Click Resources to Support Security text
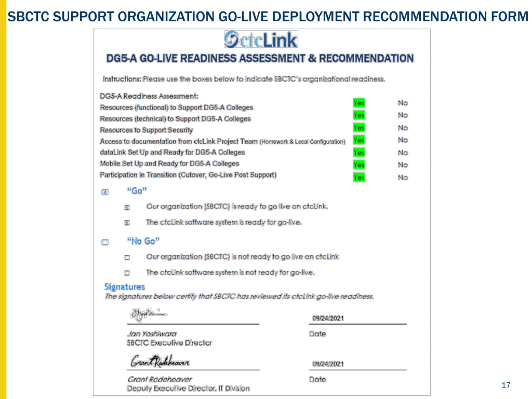The image size is (532, 399). click(x=146, y=130)
